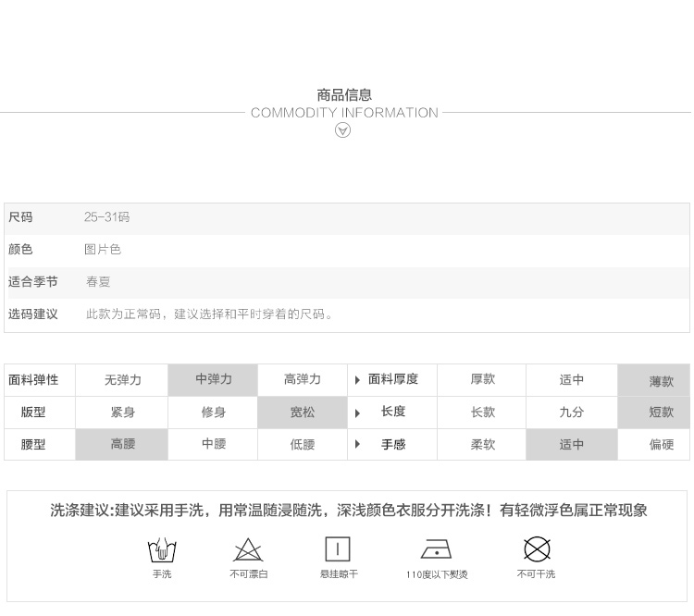Viewport: 694px width, 616px height.
Task: Select the 薄款 thickness cell
Action: 661,381
